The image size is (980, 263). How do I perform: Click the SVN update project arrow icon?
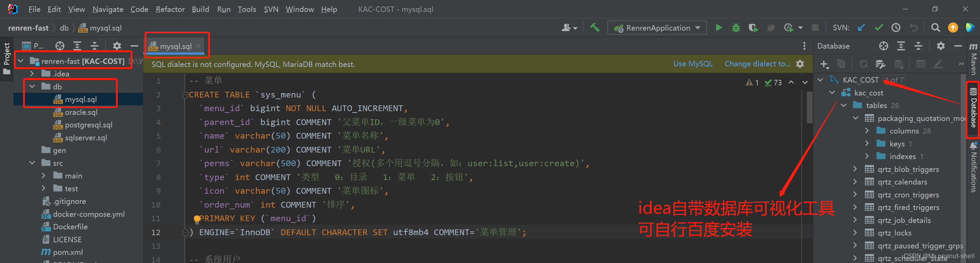[862, 28]
